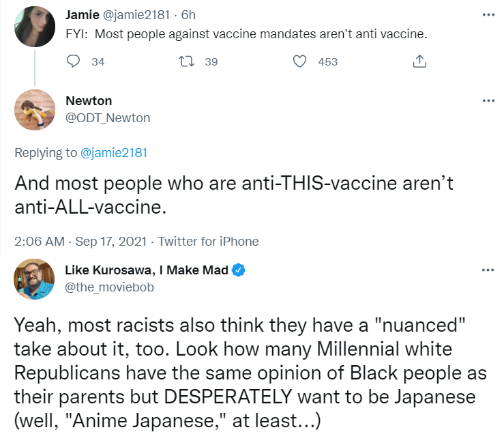Image resolution: width=504 pixels, height=445 pixels.
Task: Open more options on the_moviebob's tweet
Action: 488,269
